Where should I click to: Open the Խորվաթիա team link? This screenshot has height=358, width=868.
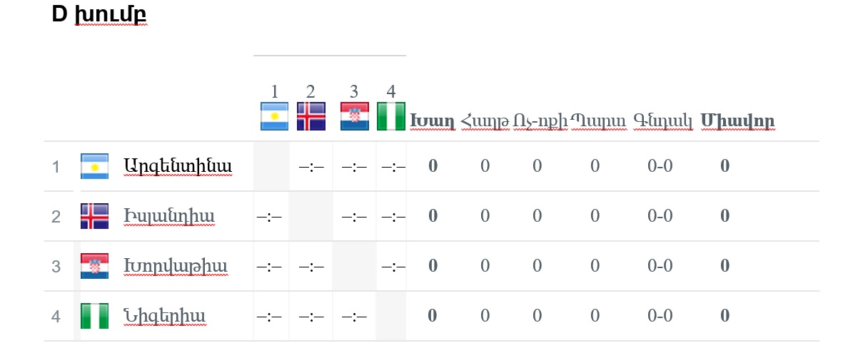(175, 266)
